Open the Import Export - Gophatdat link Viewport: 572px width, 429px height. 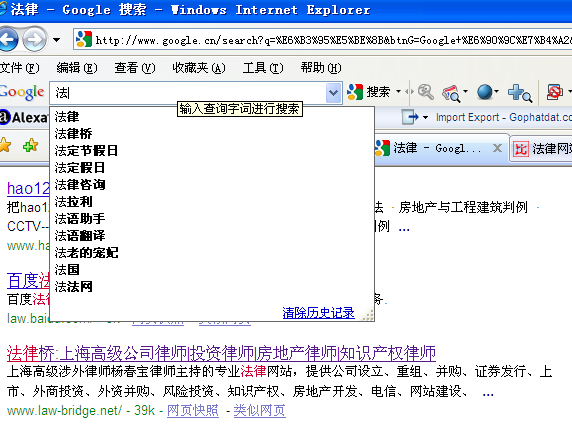[x=504, y=117]
